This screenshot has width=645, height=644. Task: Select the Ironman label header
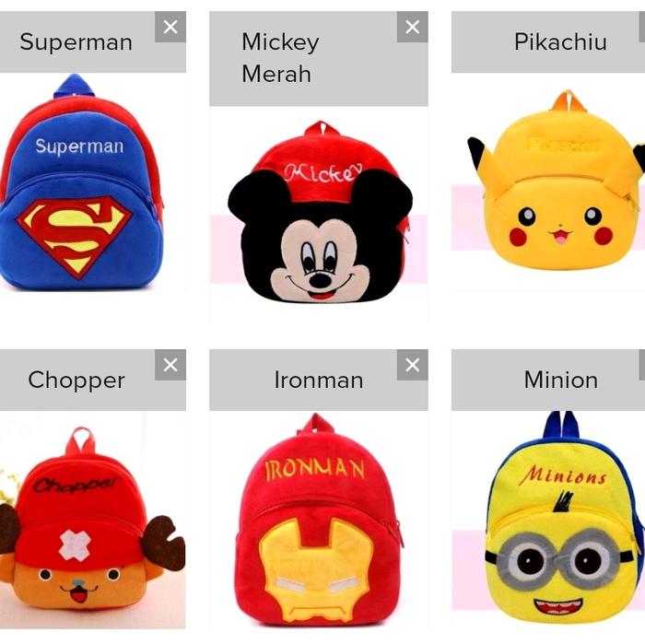pos(319,380)
